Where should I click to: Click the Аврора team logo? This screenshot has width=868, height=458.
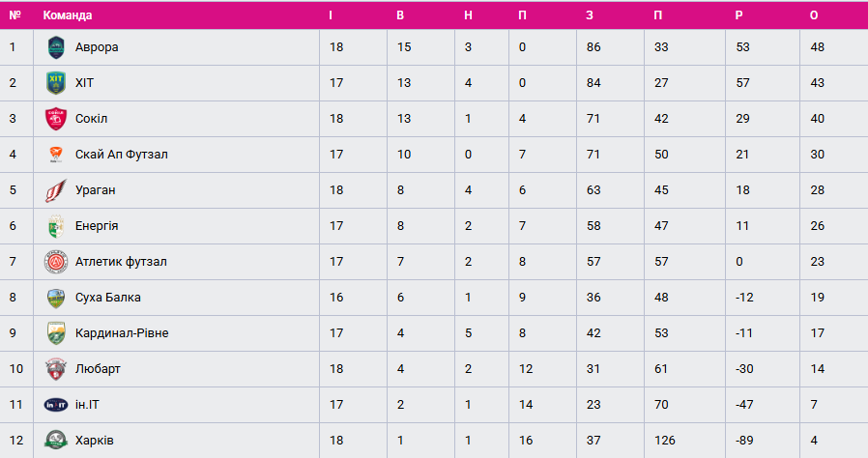tap(55, 47)
